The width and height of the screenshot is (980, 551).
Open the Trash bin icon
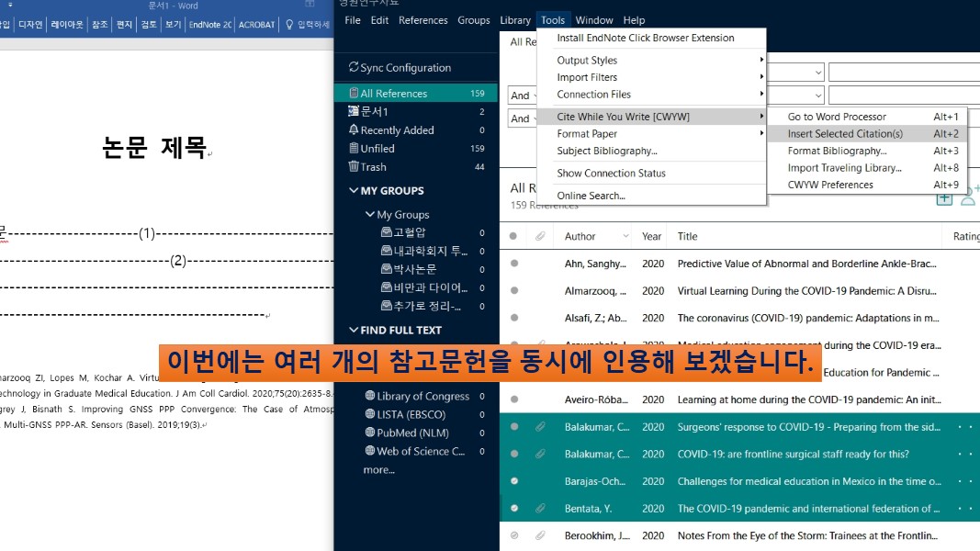click(354, 167)
